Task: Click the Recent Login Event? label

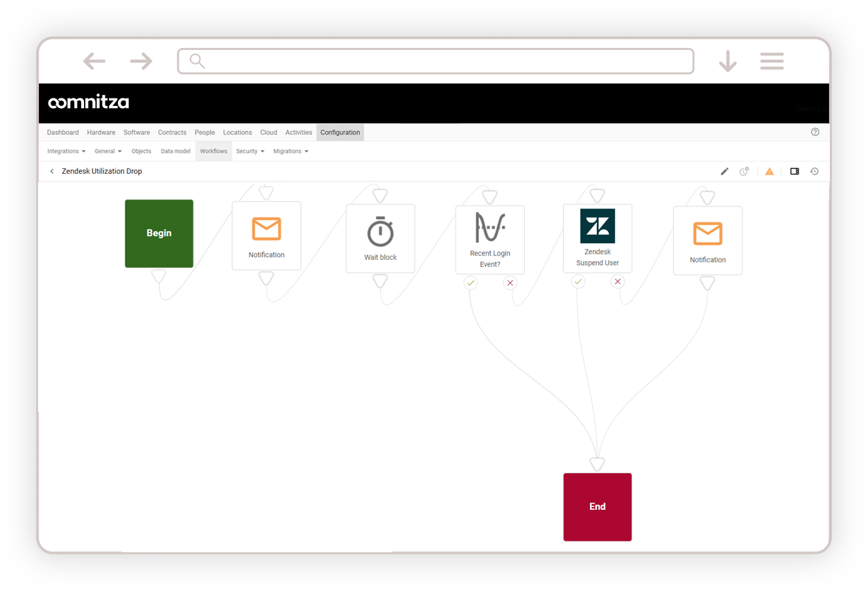Action: pyautogui.click(x=490, y=258)
